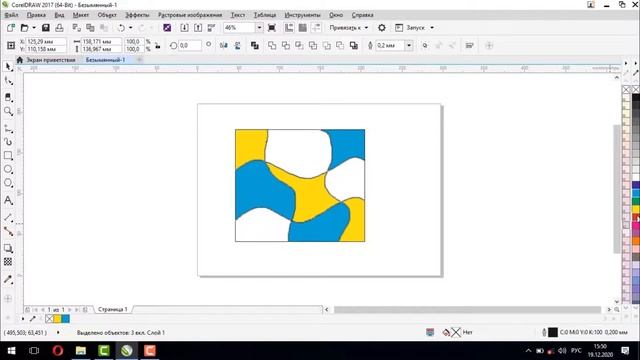Click the Open file icon

24,28
